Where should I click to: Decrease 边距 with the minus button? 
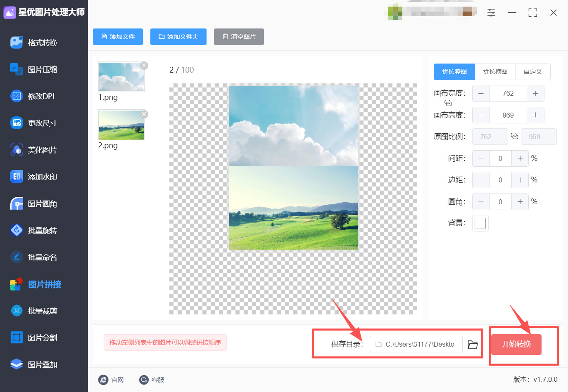pos(481,180)
